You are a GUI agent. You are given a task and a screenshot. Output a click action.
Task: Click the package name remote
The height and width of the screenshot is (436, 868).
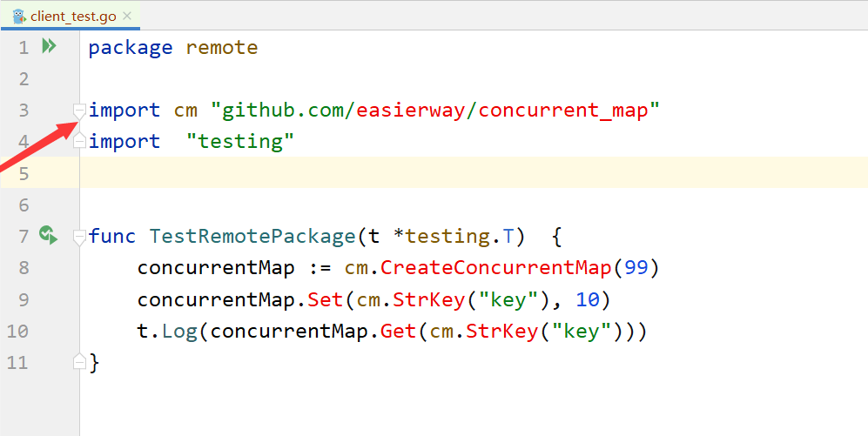(222, 47)
